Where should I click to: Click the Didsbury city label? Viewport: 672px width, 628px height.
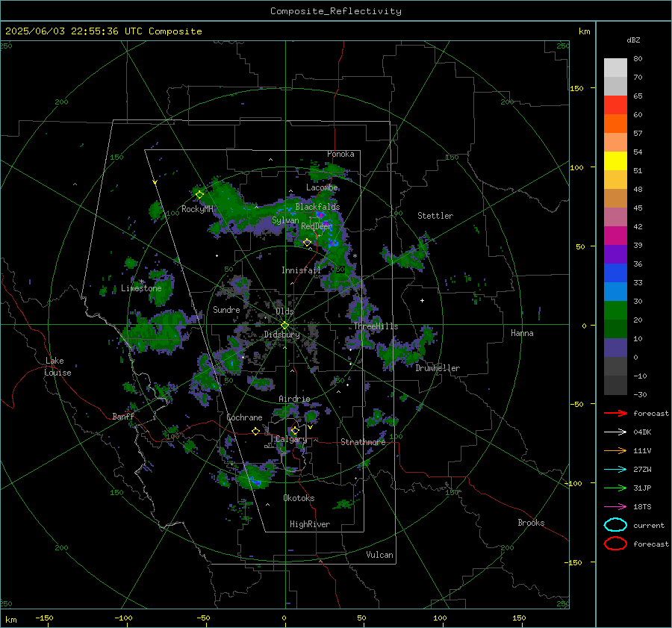(281, 335)
